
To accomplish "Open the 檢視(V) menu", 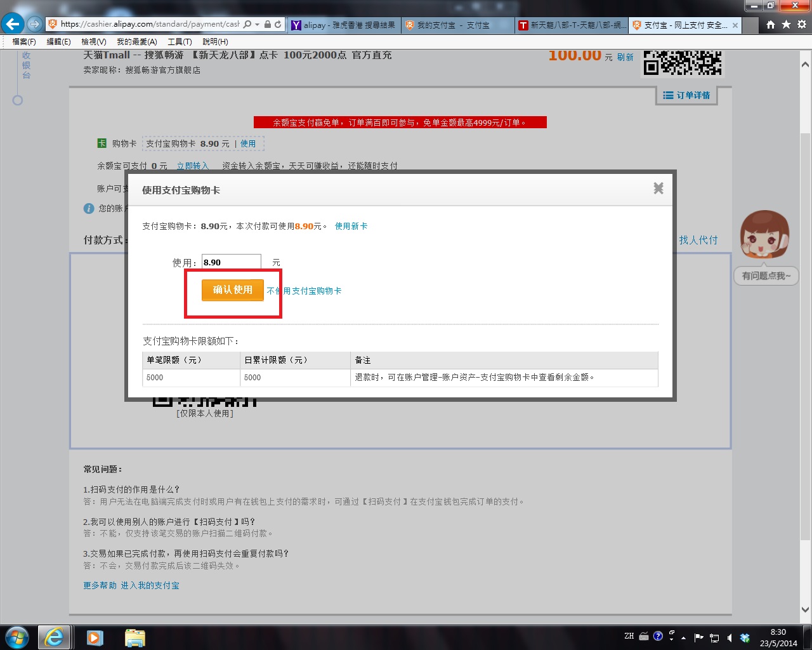I will click(x=93, y=41).
